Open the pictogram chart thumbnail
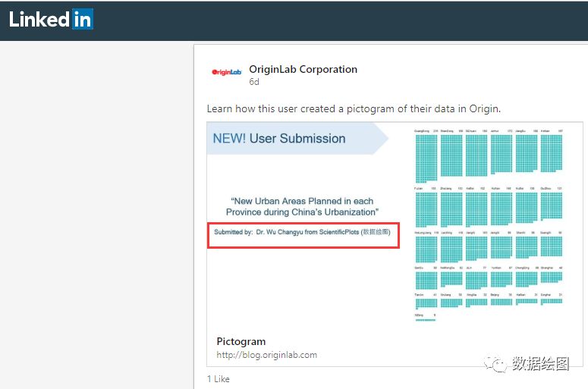The height and width of the screenshot is (389, 588). pyautogui.click(x=489, y=225)
